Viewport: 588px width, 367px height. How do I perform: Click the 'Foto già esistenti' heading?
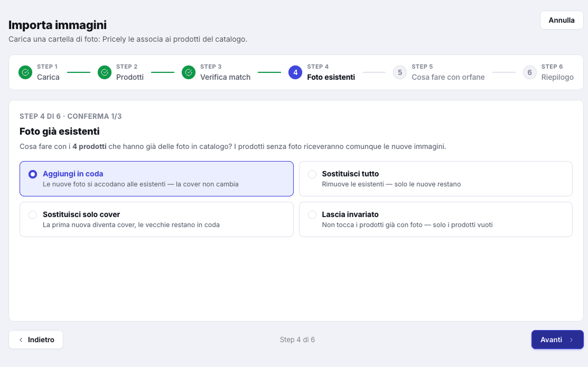click(x=60, y=131)
